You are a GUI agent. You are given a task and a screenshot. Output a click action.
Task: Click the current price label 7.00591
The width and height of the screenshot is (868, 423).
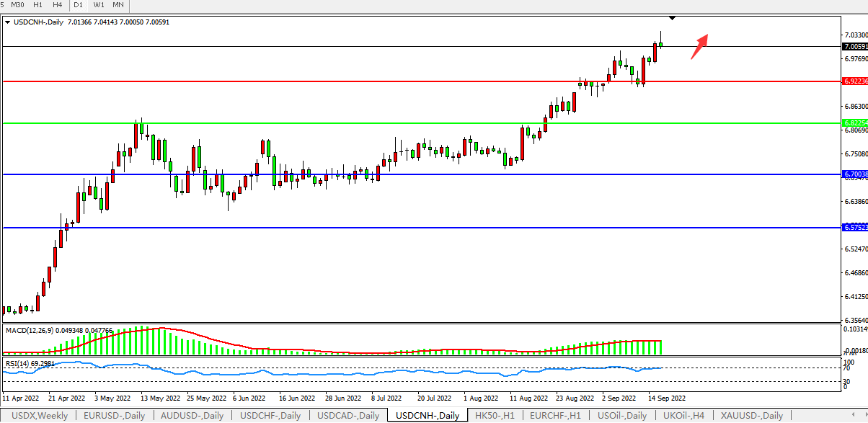click(x=854, y=47)
